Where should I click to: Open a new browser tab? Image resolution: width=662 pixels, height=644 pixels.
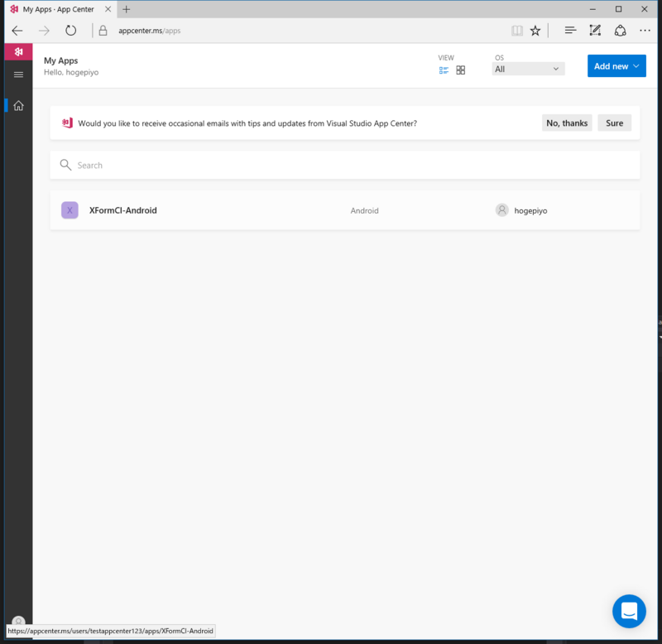tap(127, 9)
